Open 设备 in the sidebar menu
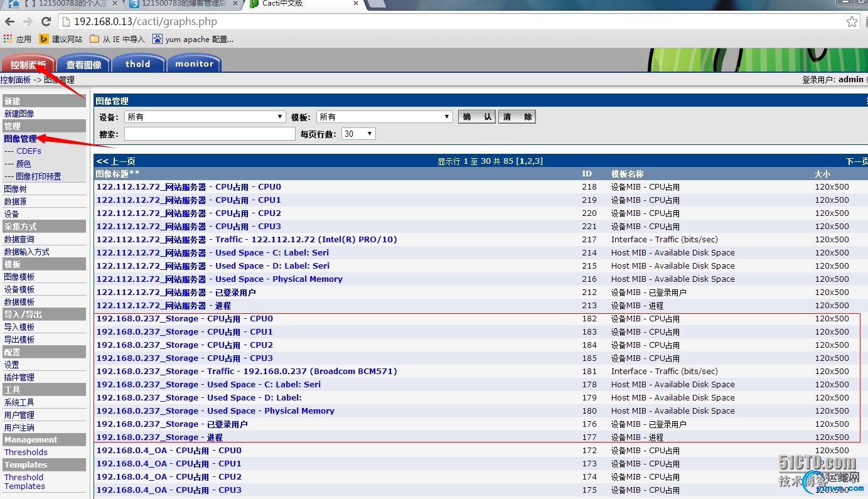 [11, 214]
